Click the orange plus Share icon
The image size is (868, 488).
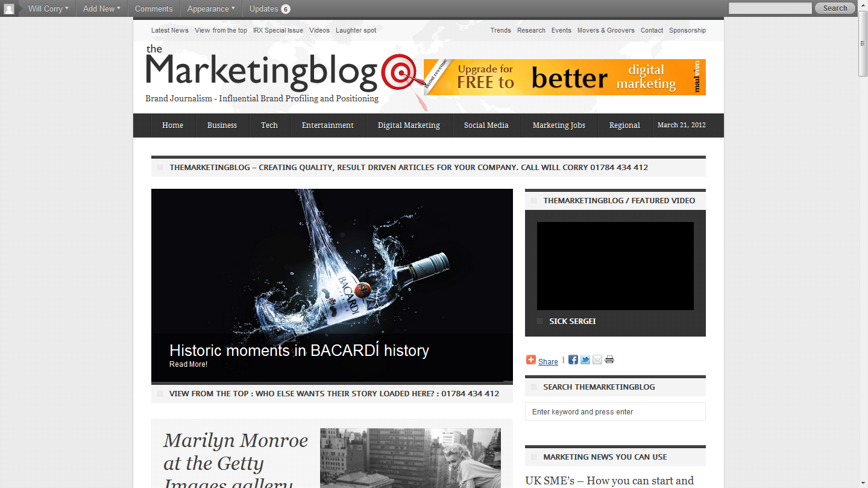(x=530, y=360)
